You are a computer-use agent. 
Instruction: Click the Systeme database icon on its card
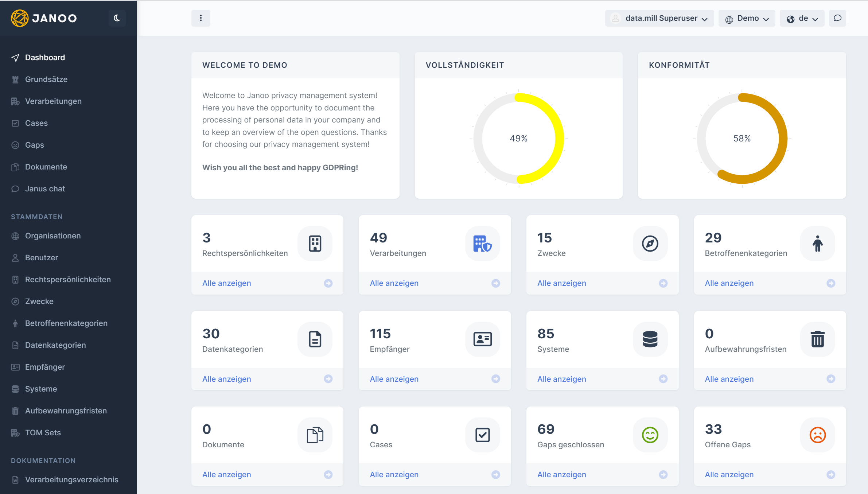tap(650, 339)
